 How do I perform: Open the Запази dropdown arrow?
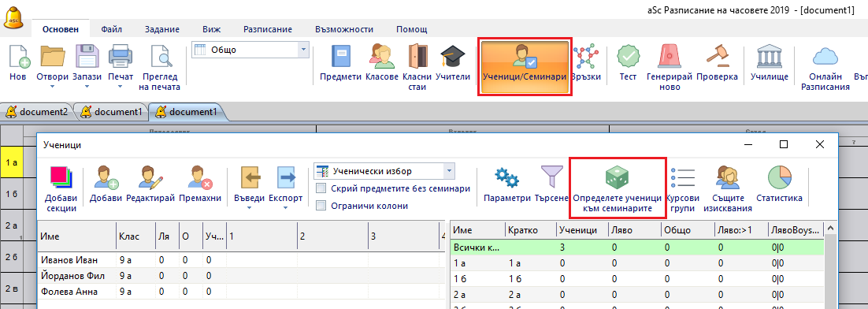tap(87, 87)
